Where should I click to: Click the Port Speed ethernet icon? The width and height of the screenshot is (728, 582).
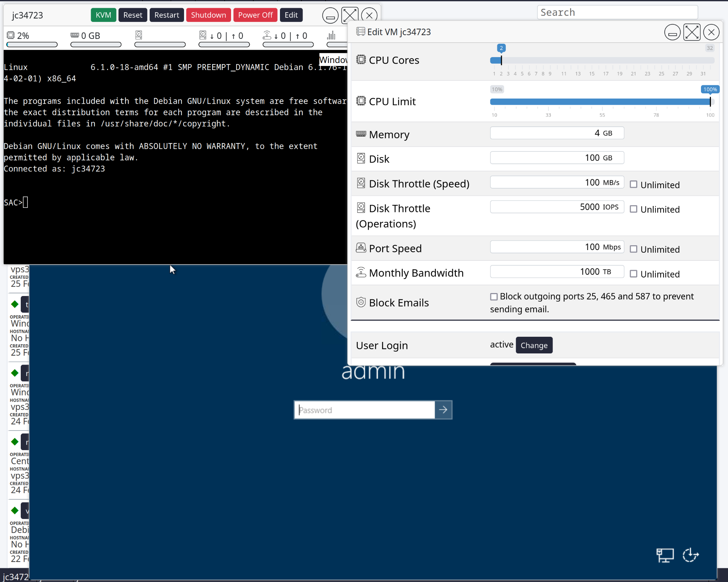tap(361, 247)
